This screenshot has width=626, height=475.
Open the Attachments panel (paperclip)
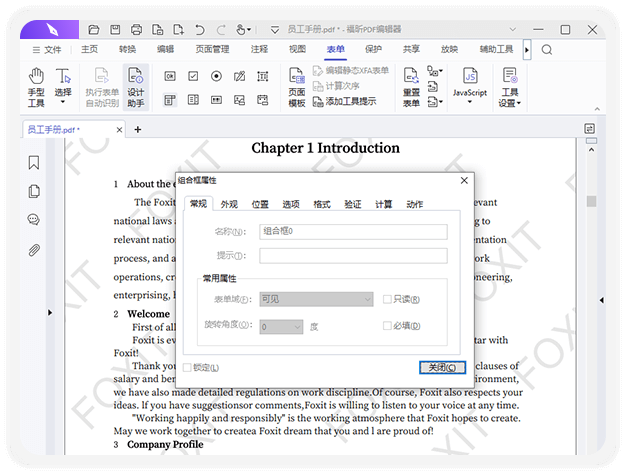coord(34,250)
